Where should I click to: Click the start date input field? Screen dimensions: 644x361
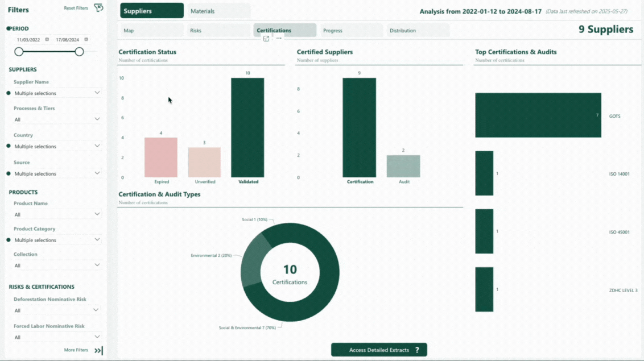tap(28, 40)
